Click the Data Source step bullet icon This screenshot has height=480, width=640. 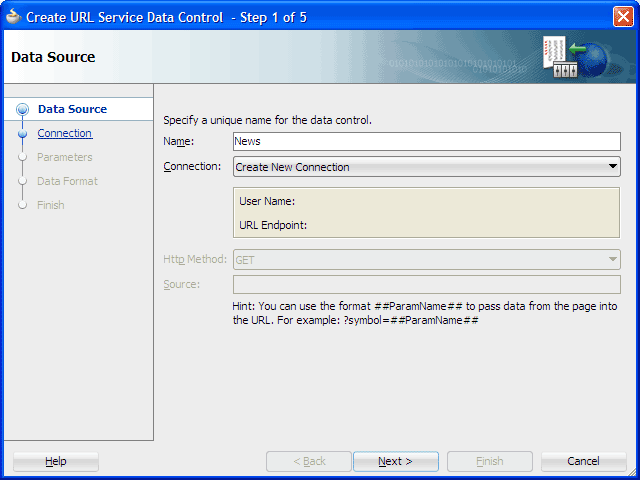click(x=22, y=109)
